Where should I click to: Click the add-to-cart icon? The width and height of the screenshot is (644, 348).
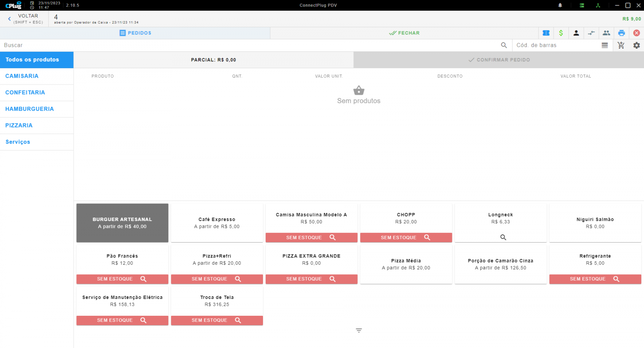(621, 45)
